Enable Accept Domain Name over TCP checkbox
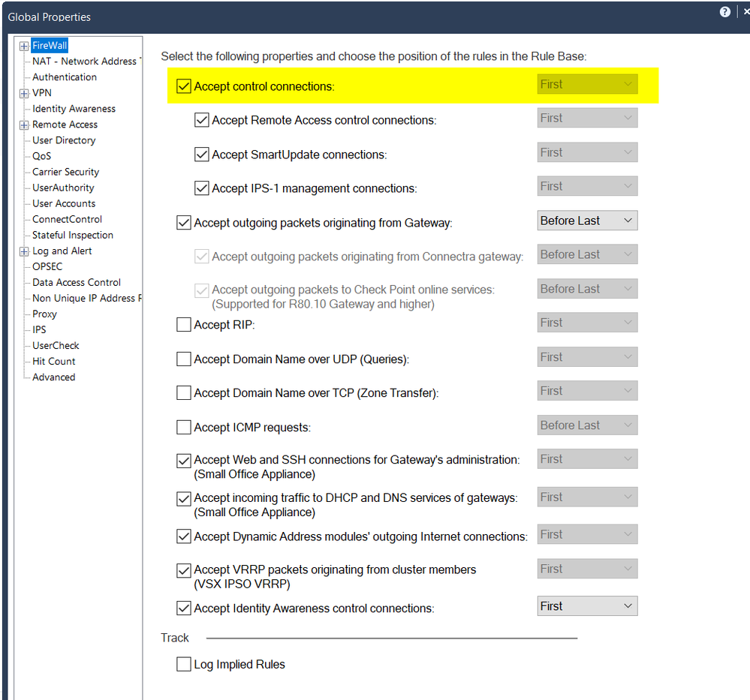Image resolution: width=750 pixels, height=700 pixels. pos(184,393)
